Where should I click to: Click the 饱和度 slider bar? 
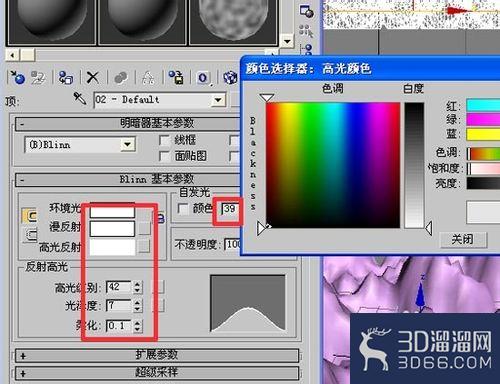tap(483, 168)
